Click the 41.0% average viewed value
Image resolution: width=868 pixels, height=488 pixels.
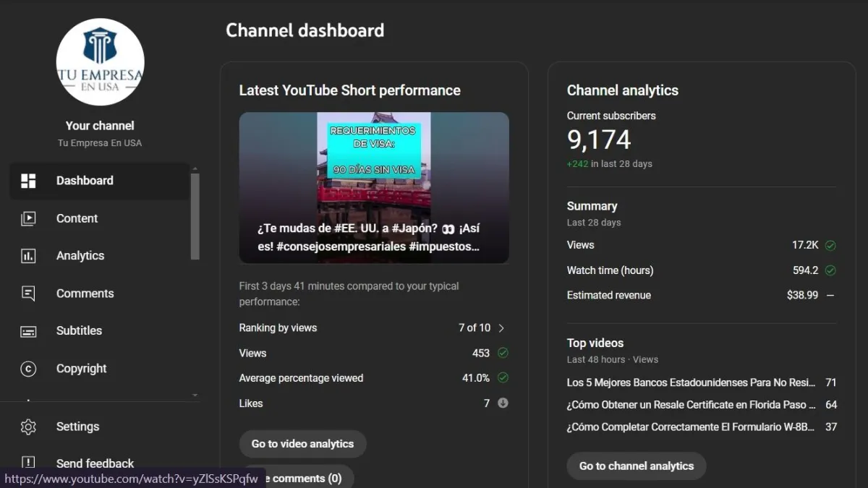pyautogui.click(x=476, y=378)
